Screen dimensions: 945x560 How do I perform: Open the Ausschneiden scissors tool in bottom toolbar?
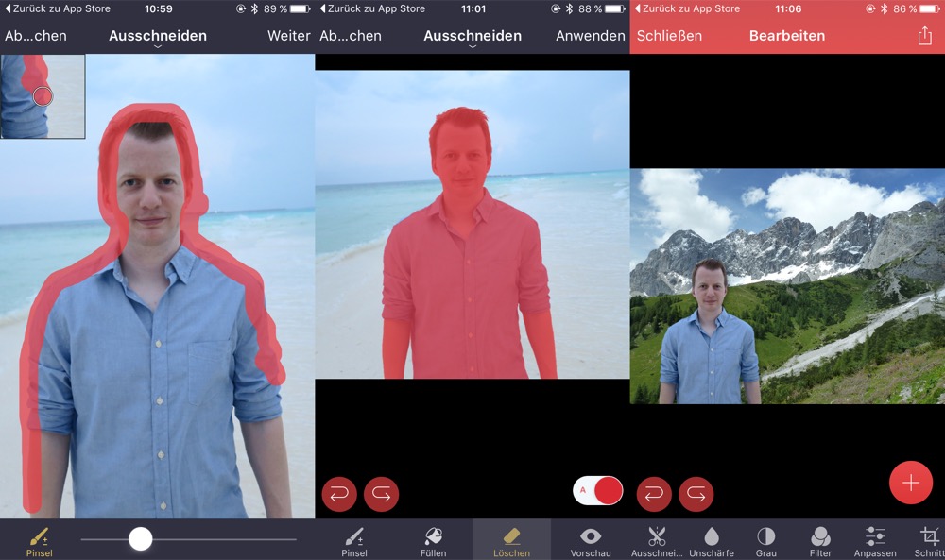click(x=657, y=540)
